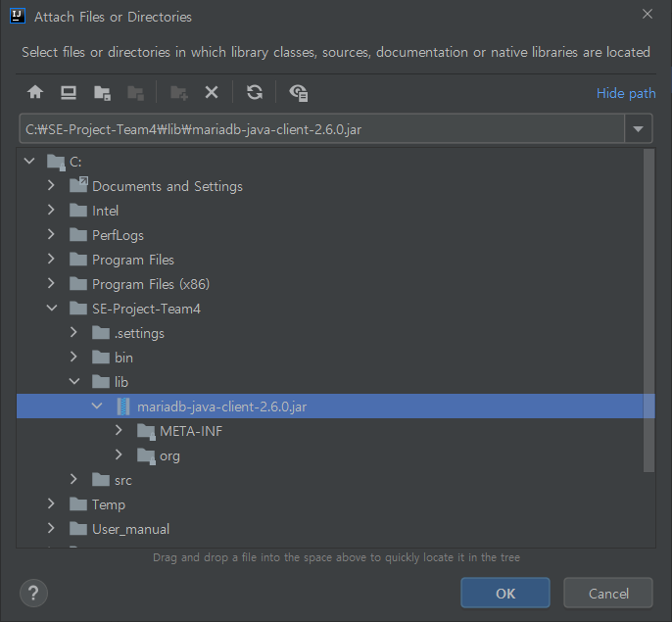
Task: Create a new folder
Action: [x=178, y=93]
